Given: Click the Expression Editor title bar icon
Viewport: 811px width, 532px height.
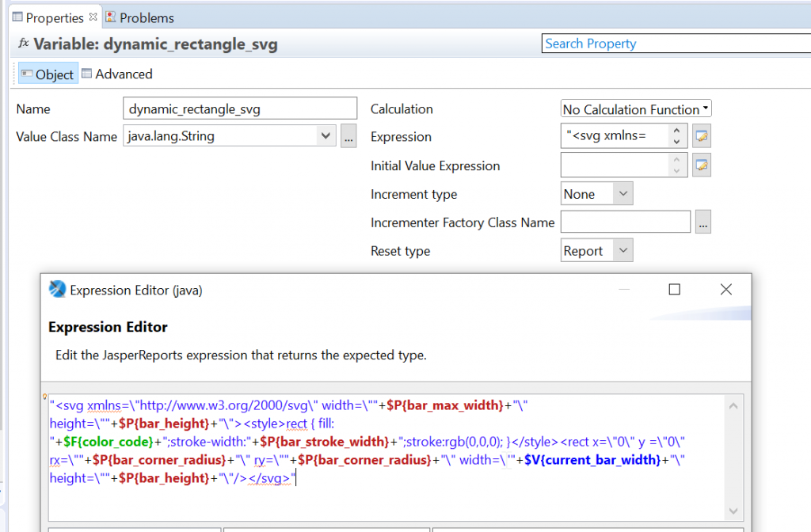Looking at the screenshot, I should (55, 289).
